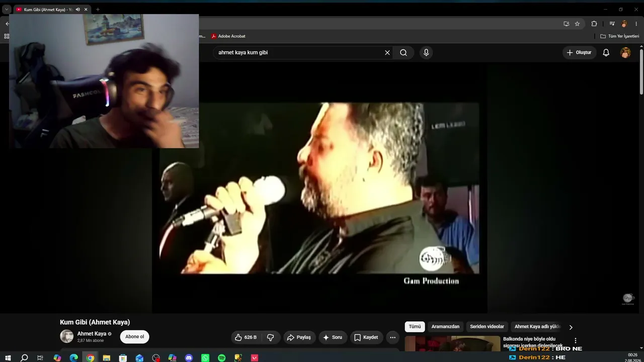Select the Seriden videolar filter chip

pyautogui.click(x=487, y=327)
